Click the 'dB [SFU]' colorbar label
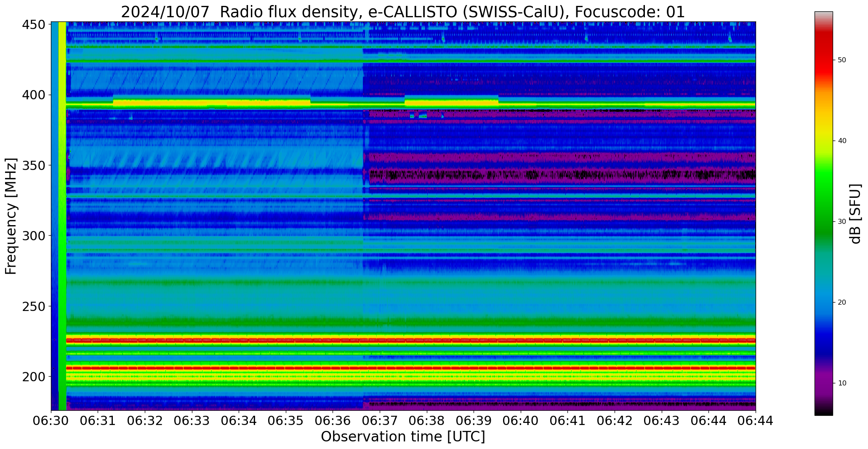Image resolution: width=868 pixels, height=449 pixels. pos(855,213)
